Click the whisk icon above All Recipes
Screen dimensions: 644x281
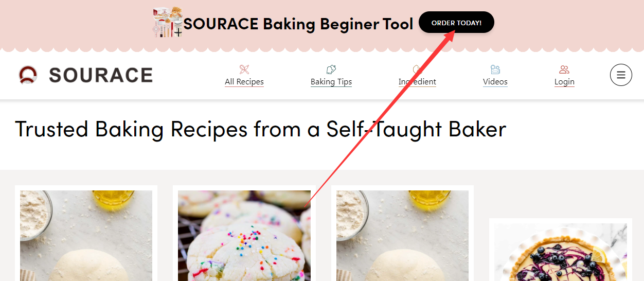pyautogui.click(x=244, y=69)
